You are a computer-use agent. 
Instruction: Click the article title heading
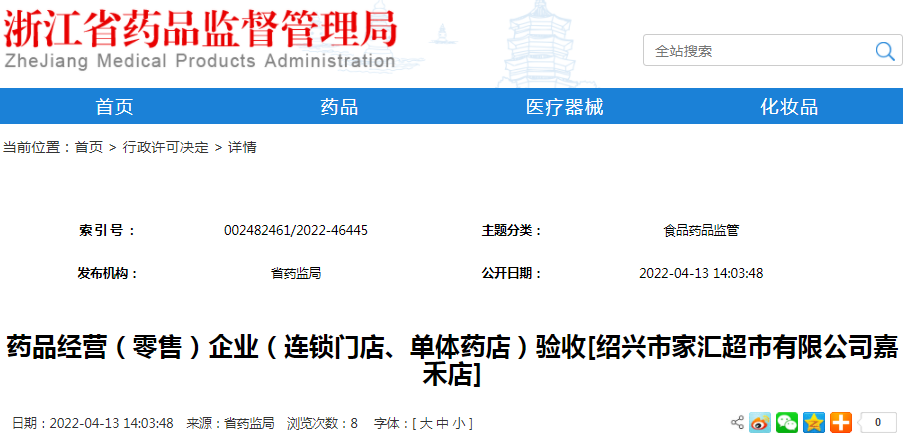pos(452,362)
